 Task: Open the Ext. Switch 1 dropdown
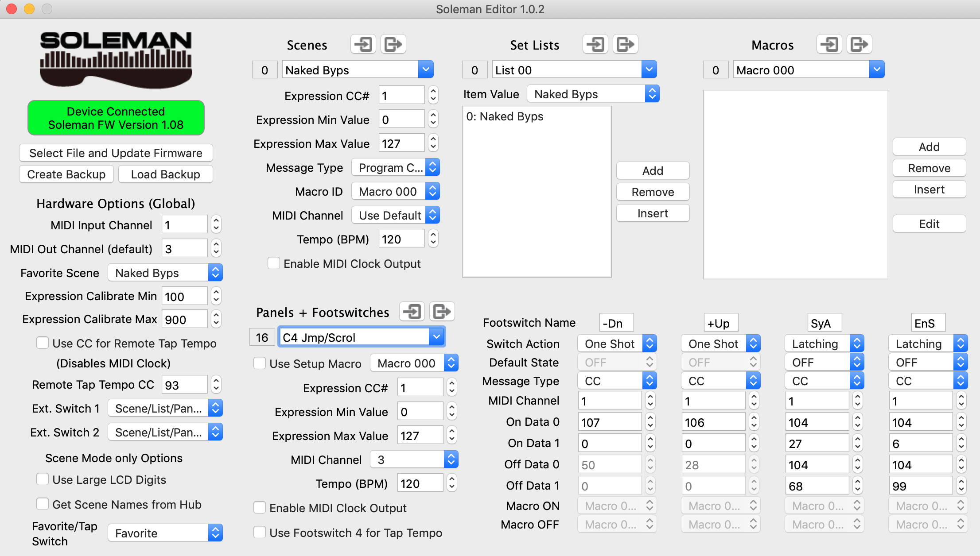[165, 409]
